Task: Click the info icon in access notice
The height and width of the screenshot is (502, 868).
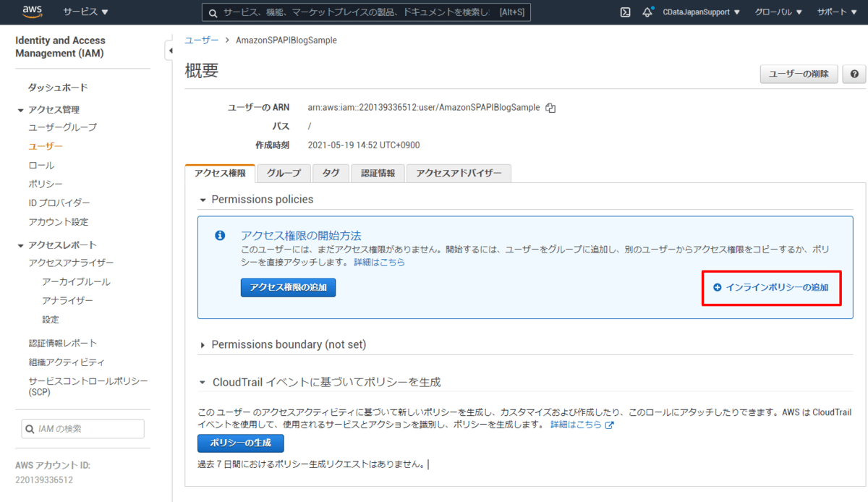Action: [221, 236]
